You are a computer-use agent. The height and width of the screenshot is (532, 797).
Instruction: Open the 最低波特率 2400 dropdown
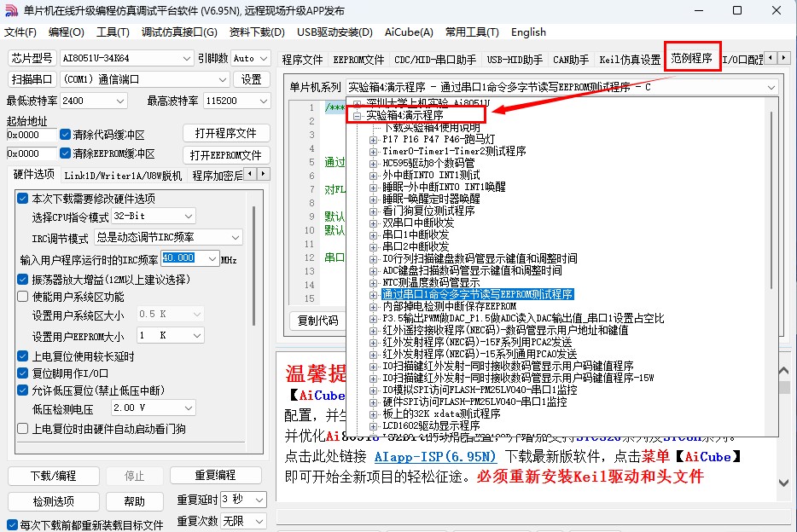tap(94, 101)
